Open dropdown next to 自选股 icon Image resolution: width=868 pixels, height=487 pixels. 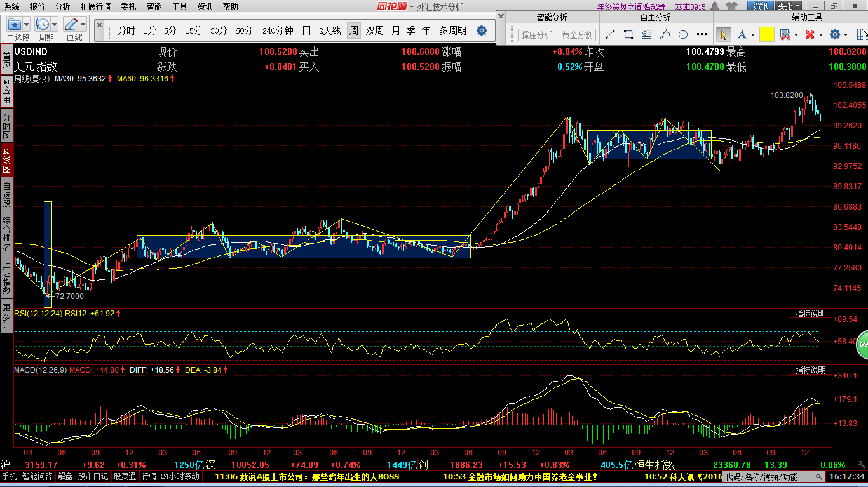tap(27, 25)
